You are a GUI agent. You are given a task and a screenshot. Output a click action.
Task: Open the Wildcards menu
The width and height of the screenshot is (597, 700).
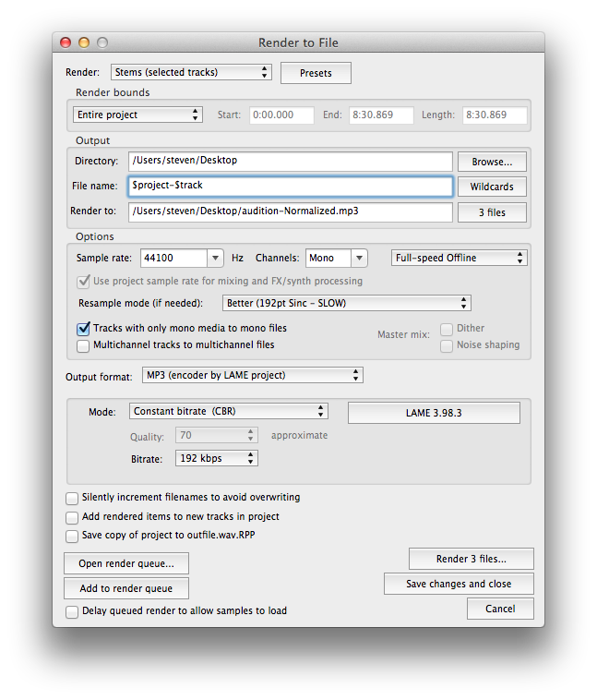492,187
